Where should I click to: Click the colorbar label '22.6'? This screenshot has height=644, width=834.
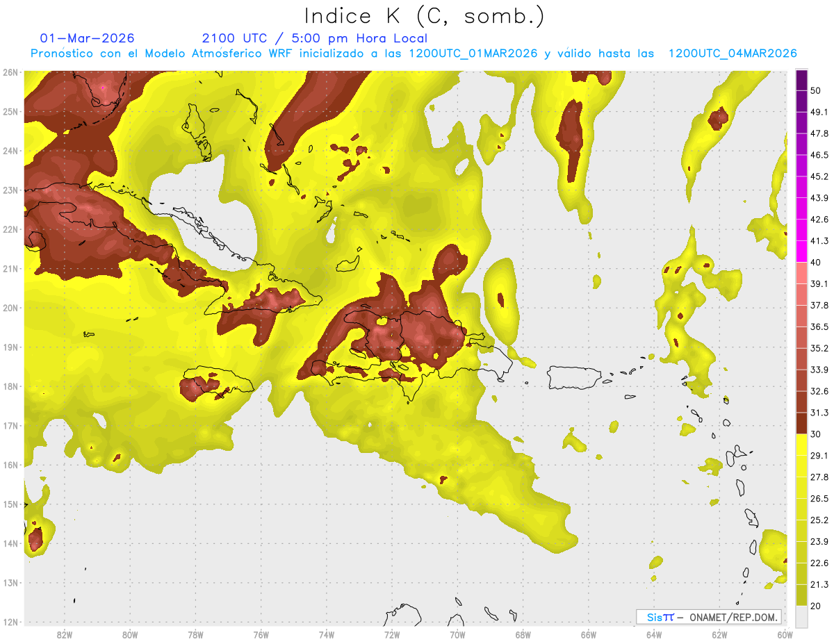tap(819, 563)
